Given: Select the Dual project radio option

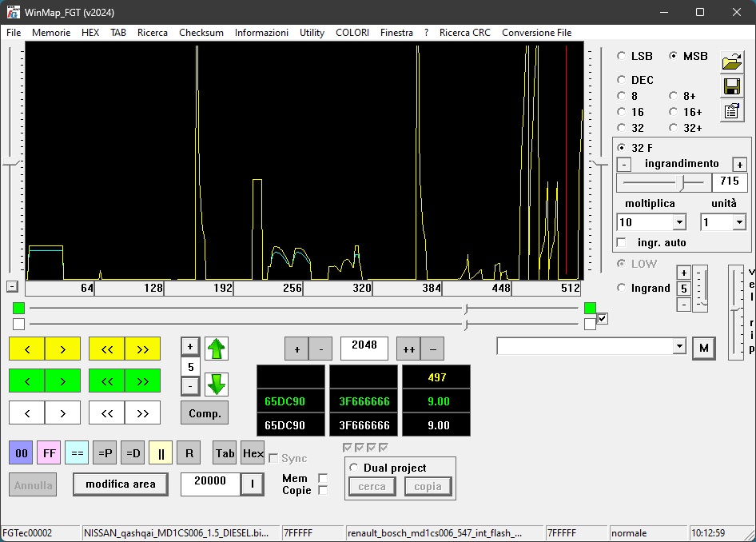Looking at the screenshot, I should pos(354,468).
